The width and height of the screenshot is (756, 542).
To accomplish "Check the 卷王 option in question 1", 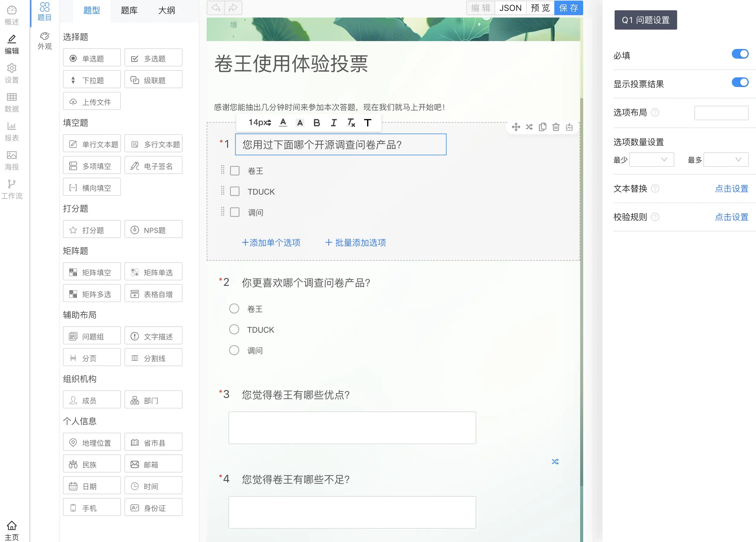I will click(235, 171).
